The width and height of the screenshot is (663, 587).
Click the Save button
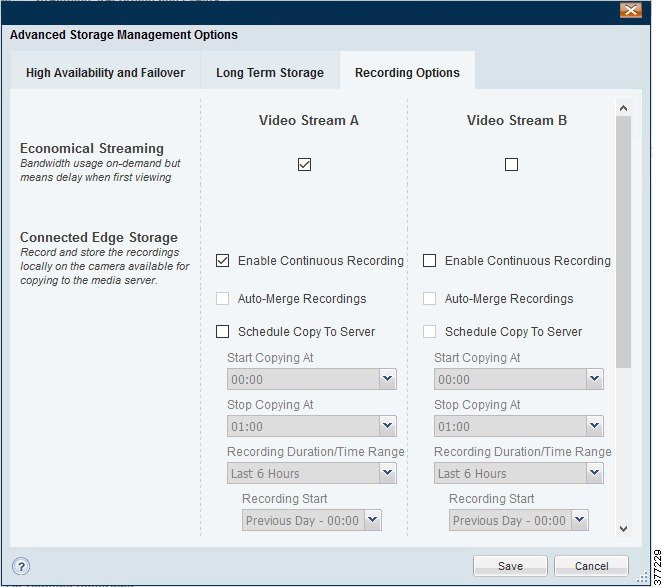(x=510, y=566)
